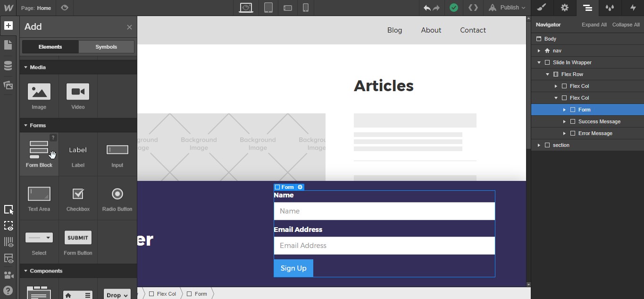Add a Checkbox element
Image resolution: width=644 pixels, height=299 pixels.
click(x=78, y=198)
